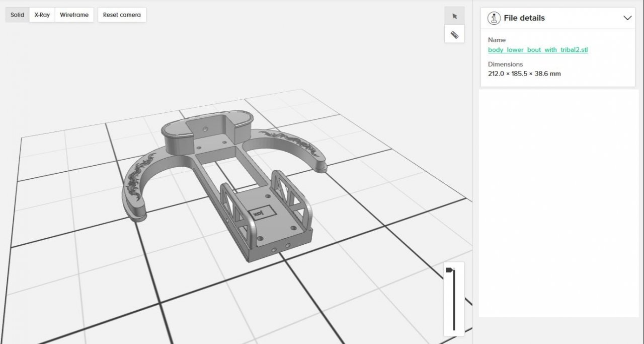Click the File details info icon

(x=494, y=18)
